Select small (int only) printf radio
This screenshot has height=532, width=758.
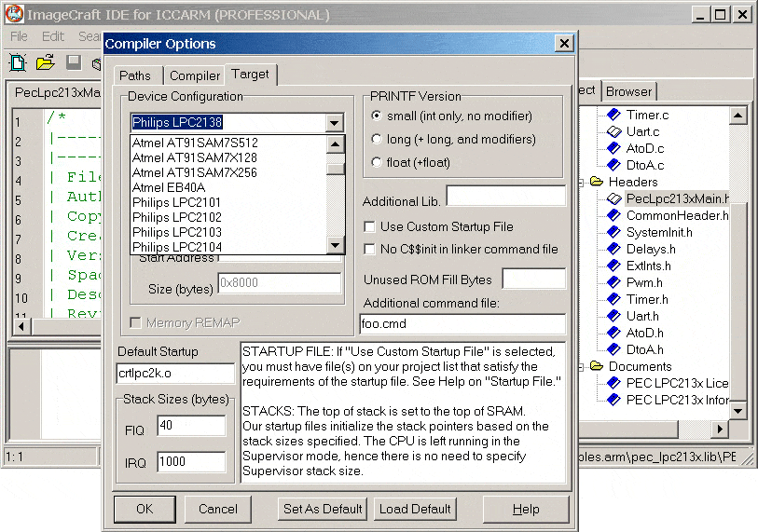[x=376, y=116]
